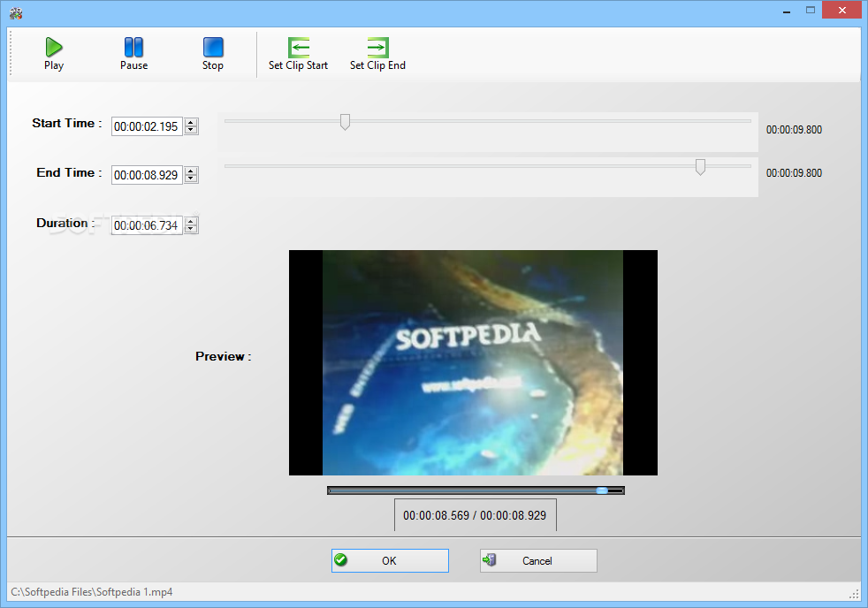Pause the video preview
Viewport: 868px width, 608px height.
[x=134, y=54]
